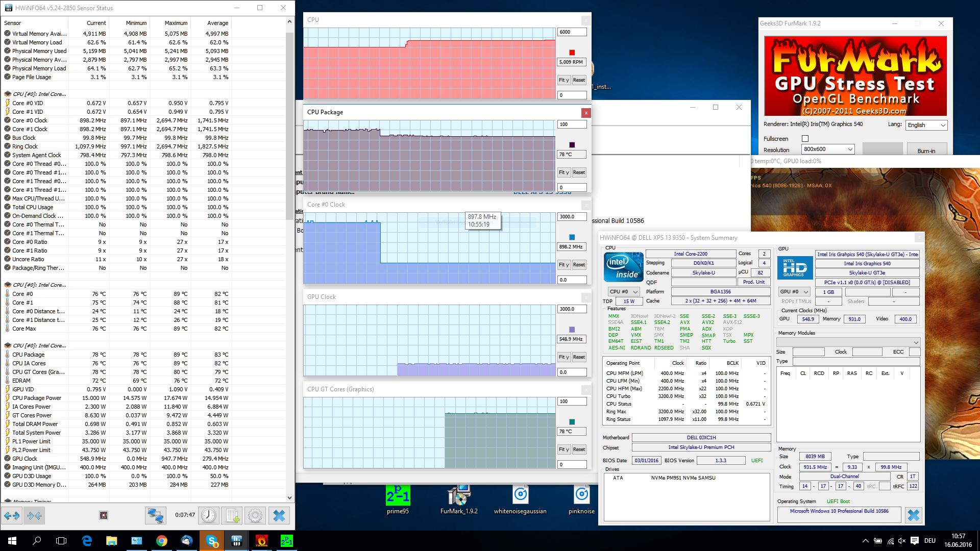Open Skype from the Windows taskbar
980x551 pixels.
click(211, 541)
